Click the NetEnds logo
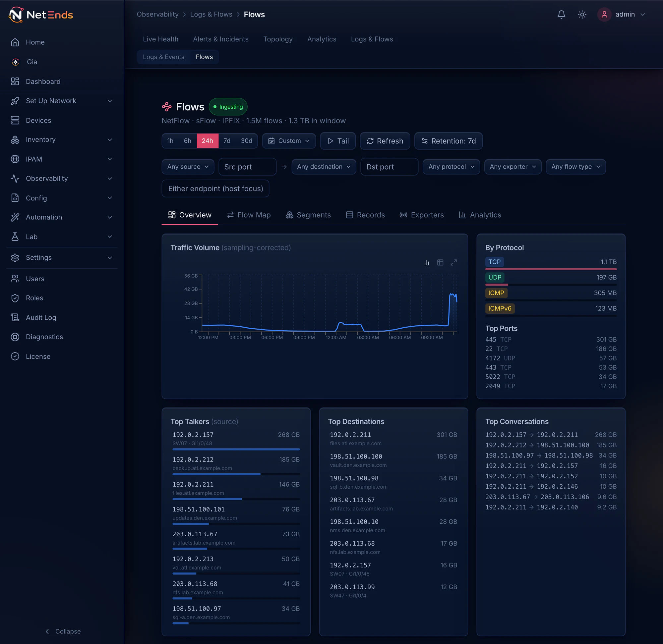The height and width of the screenshot is (644, 663). pos(41,15)
